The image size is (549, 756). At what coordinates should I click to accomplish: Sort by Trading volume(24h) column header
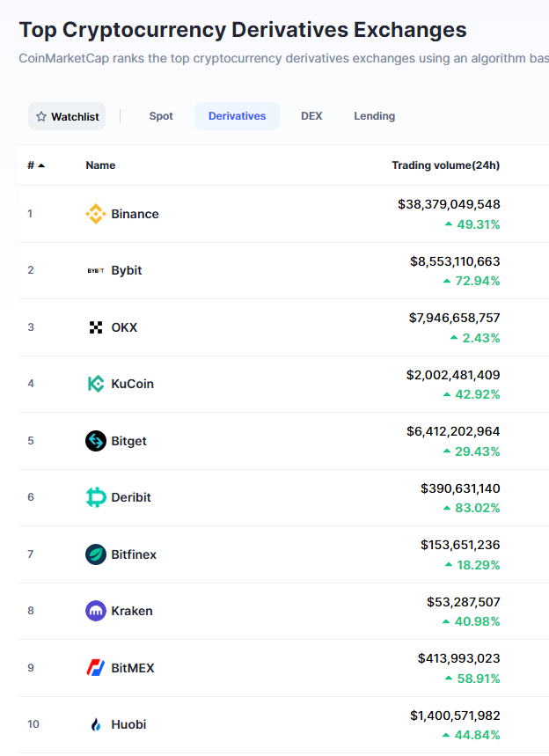446,165
